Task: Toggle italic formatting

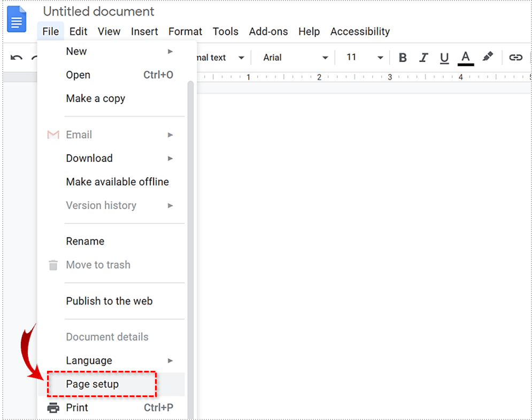Action: point(424,58)
